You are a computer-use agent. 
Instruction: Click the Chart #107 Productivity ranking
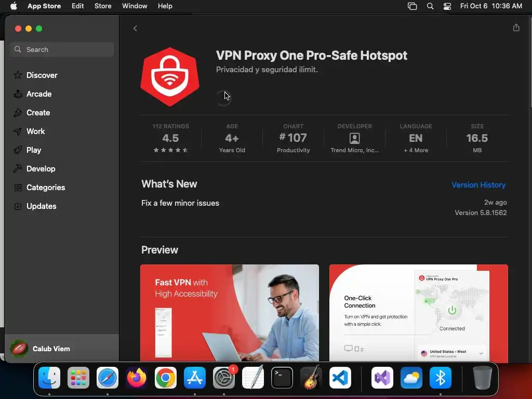tap(293, 138)
